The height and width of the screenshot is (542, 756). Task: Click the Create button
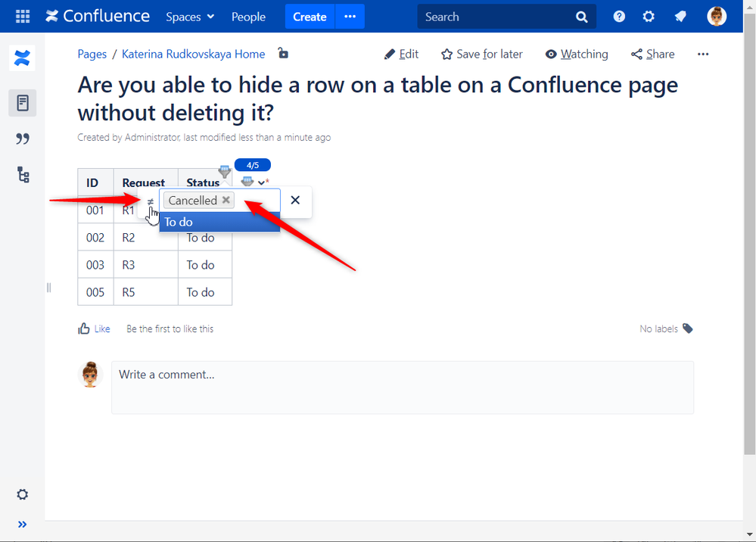tap(310, 17)
